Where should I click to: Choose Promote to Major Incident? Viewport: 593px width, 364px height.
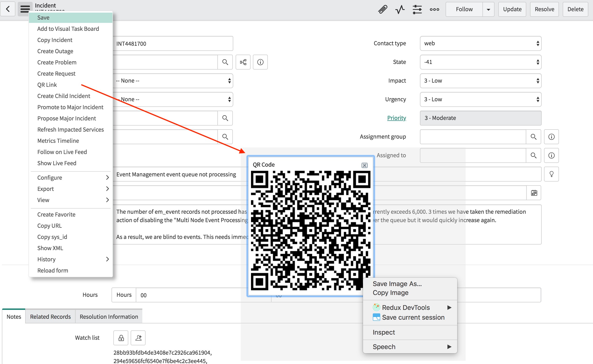[x=71, y=107]
